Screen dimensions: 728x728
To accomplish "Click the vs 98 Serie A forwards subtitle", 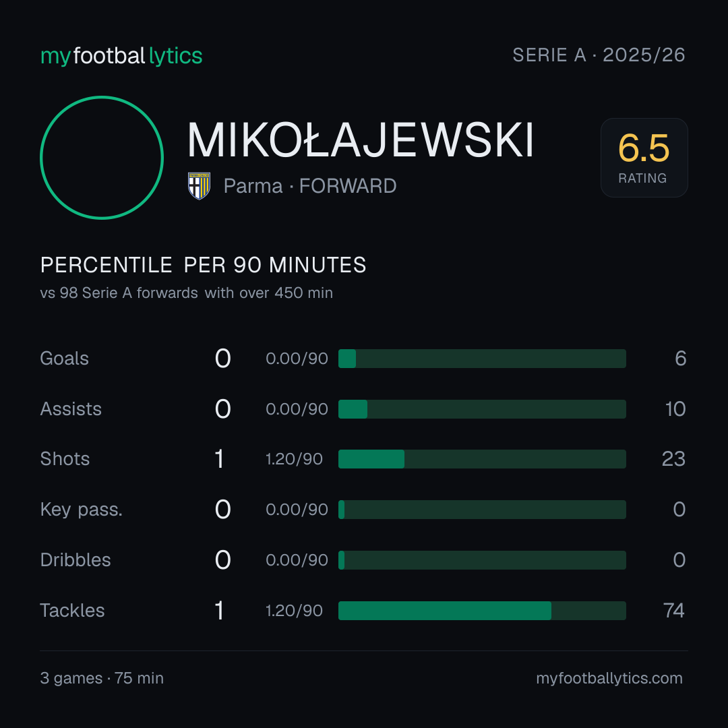I will [187, 293].
